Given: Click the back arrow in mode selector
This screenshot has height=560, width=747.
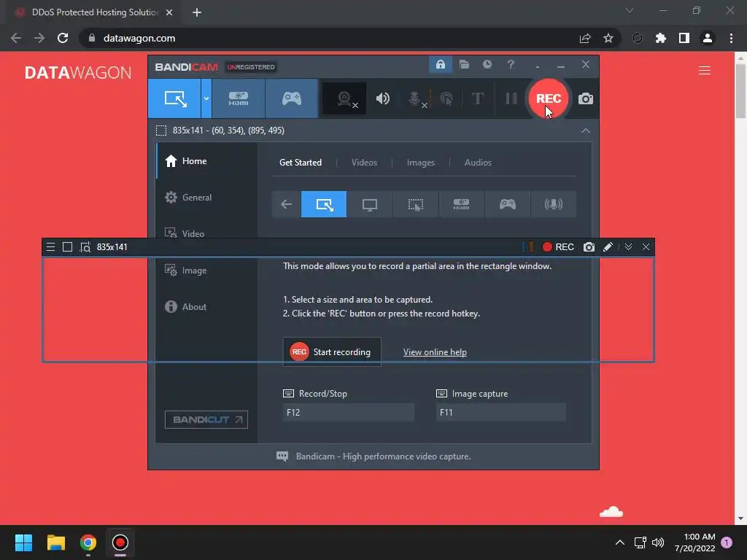Looking at the screenshot, I should tap(286, 204).
